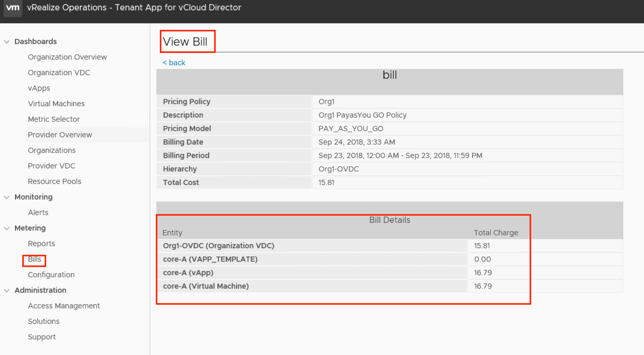
Task: Select Bills in the Metering menu
Action: click(34, 259)
